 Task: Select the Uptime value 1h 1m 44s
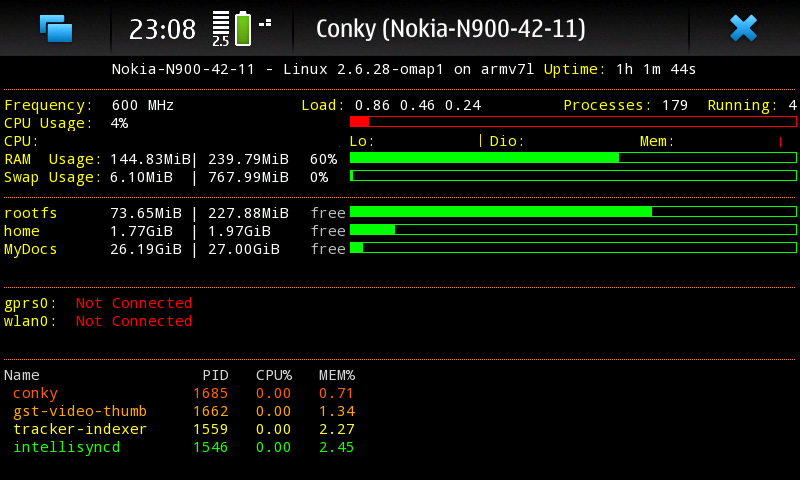click(x=656, y=69)
